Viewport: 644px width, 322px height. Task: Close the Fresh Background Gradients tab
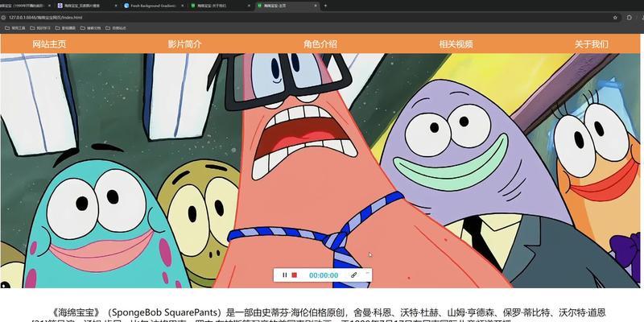[x=182, y=6]
